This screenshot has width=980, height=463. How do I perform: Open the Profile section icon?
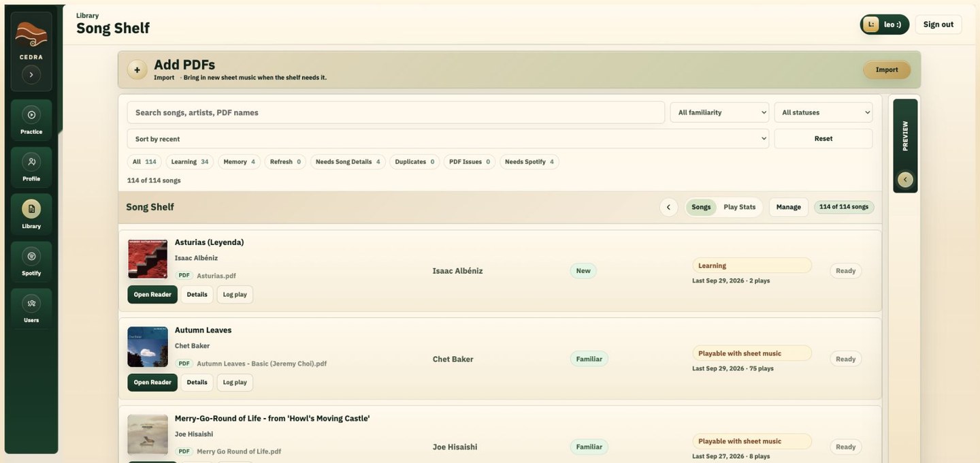tap(31, 162)
